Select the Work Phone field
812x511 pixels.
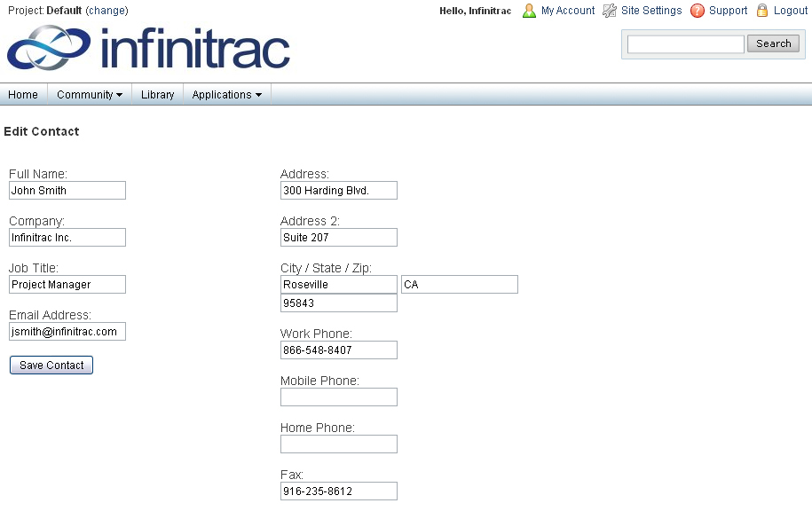pos(339,350)
